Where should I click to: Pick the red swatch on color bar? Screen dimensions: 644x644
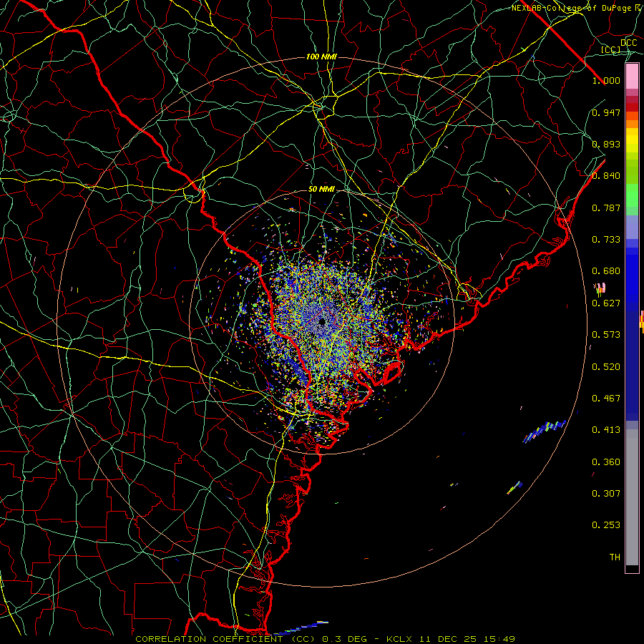(x=632, y=107)
